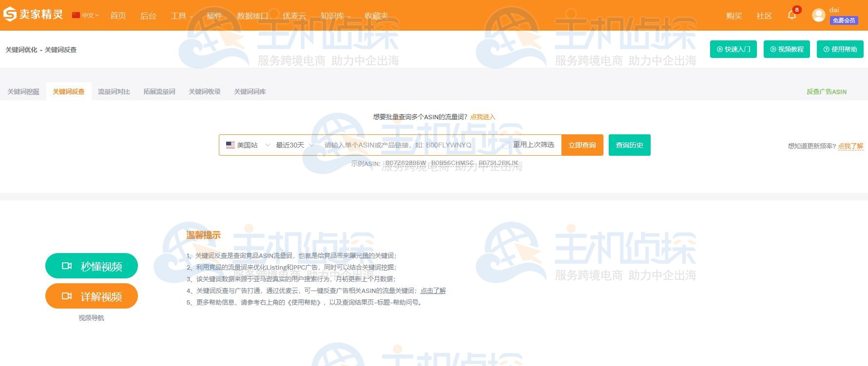The width and height of the screenshot is (868, 366).
Task: Click the 点我了解 update frequency link
Action: (851, 146)
